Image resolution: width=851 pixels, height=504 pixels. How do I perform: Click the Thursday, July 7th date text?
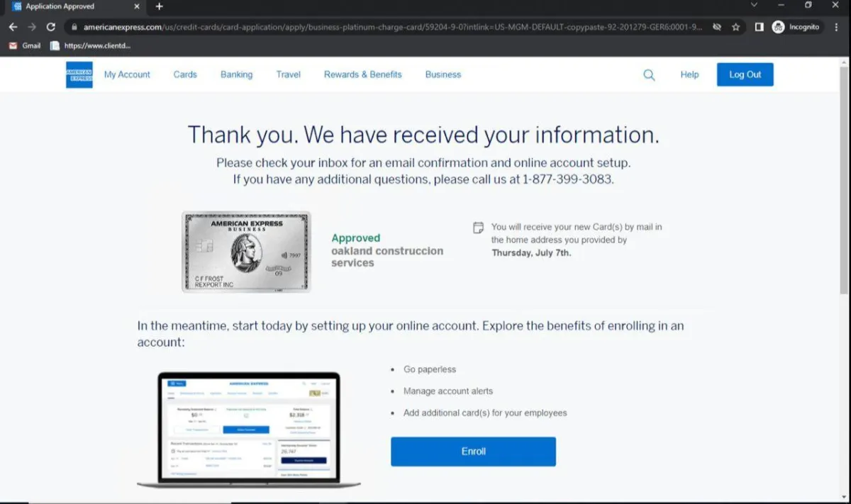[x=531, y=252]
